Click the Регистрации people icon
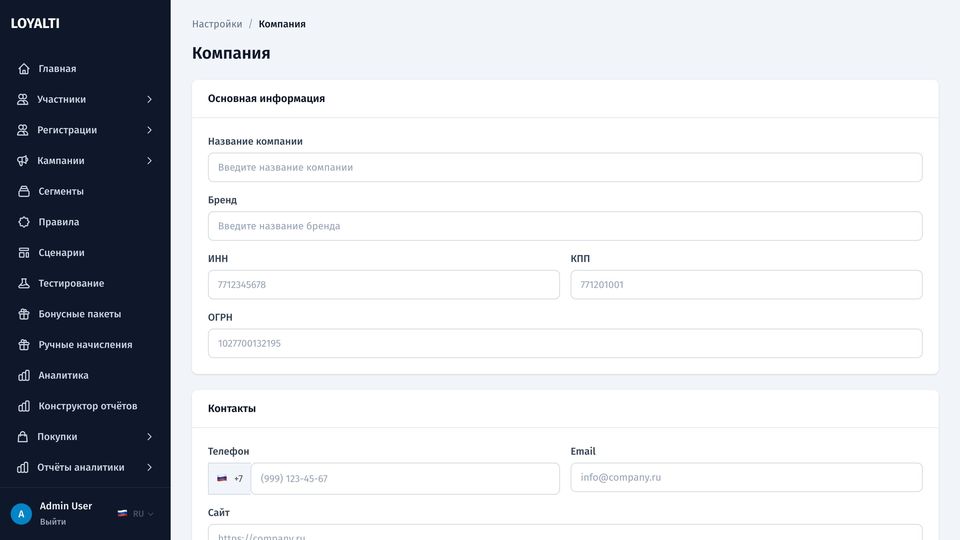The image size is (960, 540). (x=23, y=130)
